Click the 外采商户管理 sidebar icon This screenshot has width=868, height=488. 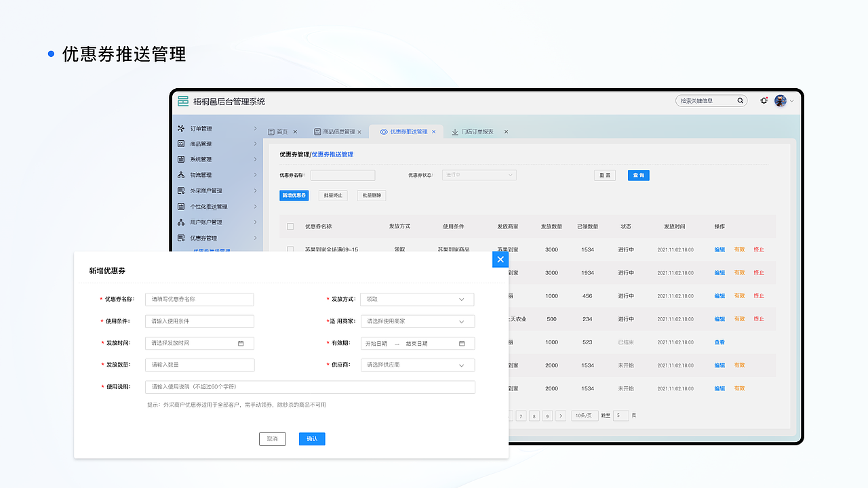[181, 190]
